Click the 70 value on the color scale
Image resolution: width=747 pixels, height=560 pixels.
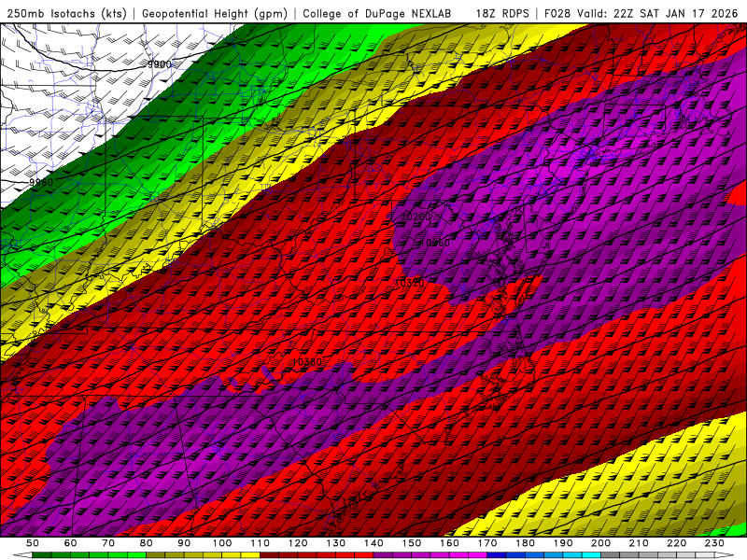pos(108,543)
